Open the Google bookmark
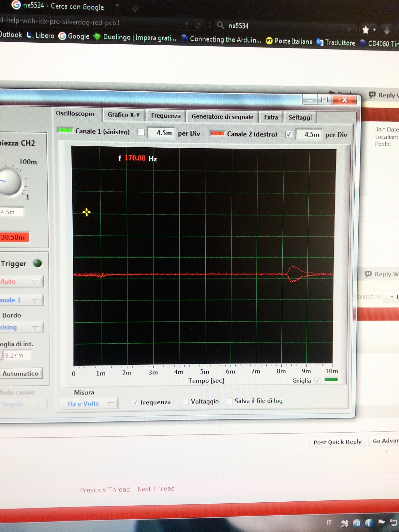The image size is (399, 532). 74,36
